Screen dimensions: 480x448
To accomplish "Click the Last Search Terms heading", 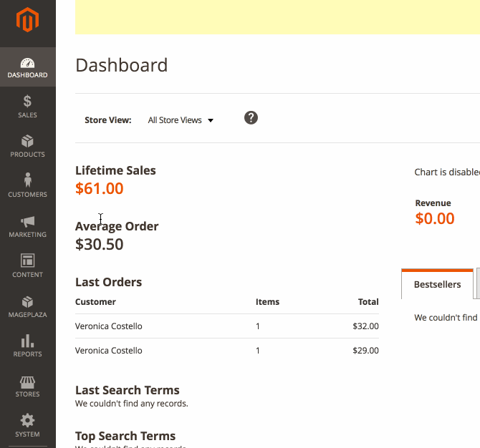I will [128, 390].
